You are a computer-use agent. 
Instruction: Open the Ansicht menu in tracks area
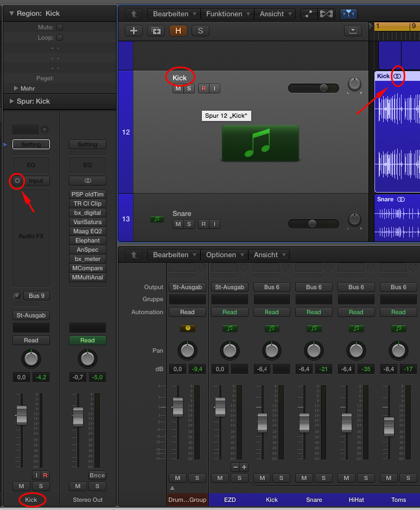coord(275,14)
